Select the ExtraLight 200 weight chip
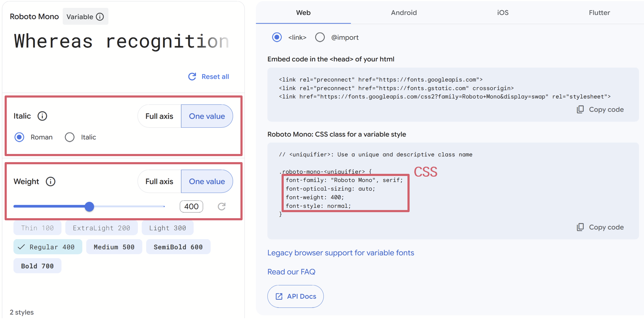The width and height of the screenshot is (644, 320). tap(101, 228)
